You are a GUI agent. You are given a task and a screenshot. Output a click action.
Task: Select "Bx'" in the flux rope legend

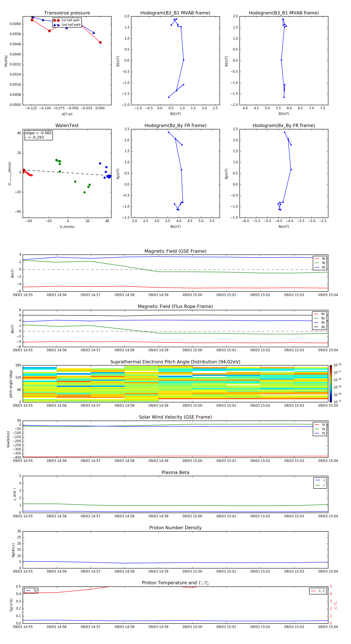[x=320, y=314]
